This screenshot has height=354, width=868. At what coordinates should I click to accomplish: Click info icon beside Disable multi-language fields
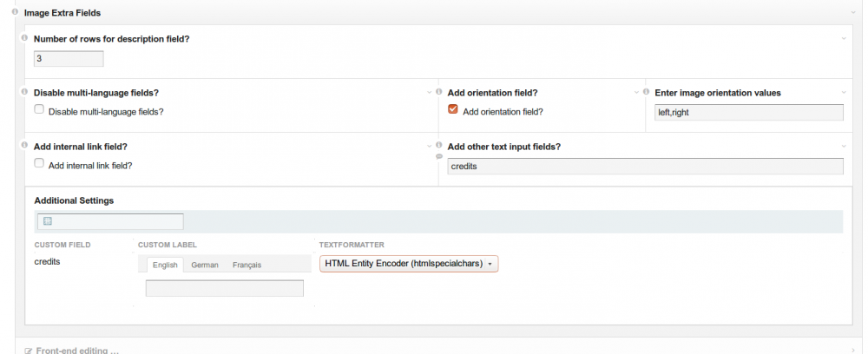[x=24, y=92]
